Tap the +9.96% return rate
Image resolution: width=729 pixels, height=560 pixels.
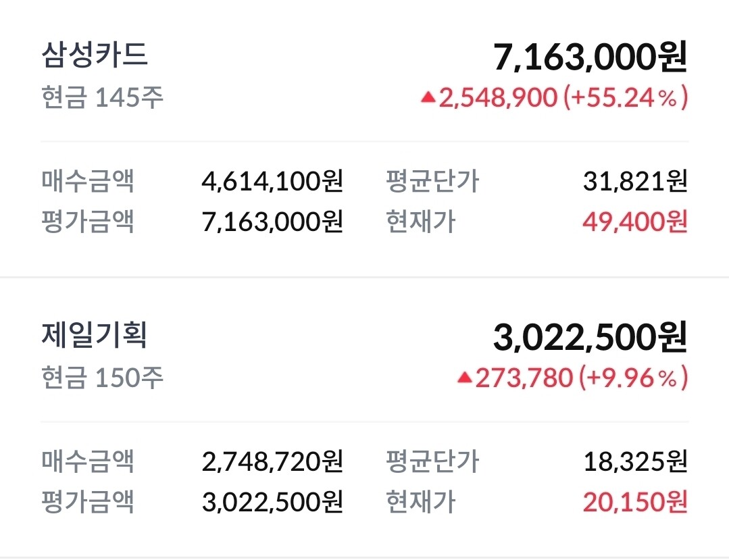[x=632, y=378]
